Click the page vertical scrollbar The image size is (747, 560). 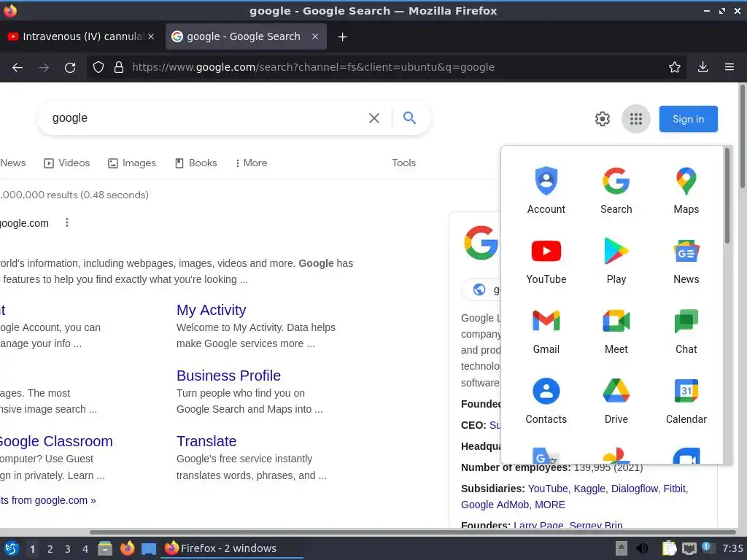[742, 136]
